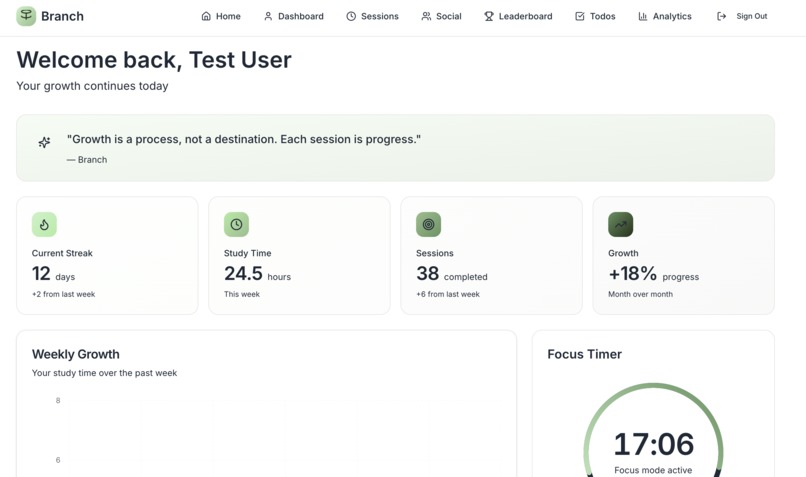Click "Your study time over the past week"
This screenshot has width=806, height=477.
pyautogui.click(x=104, y=373)
